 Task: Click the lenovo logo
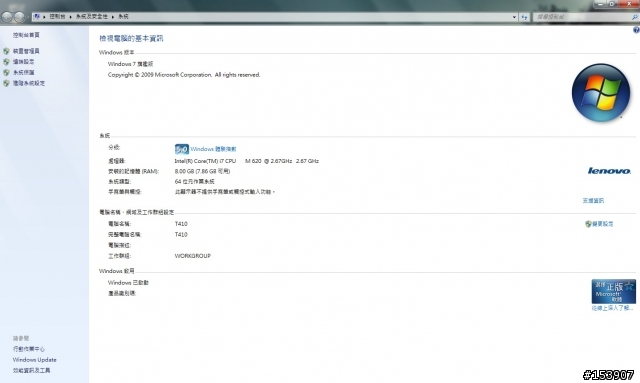[609, 171]
